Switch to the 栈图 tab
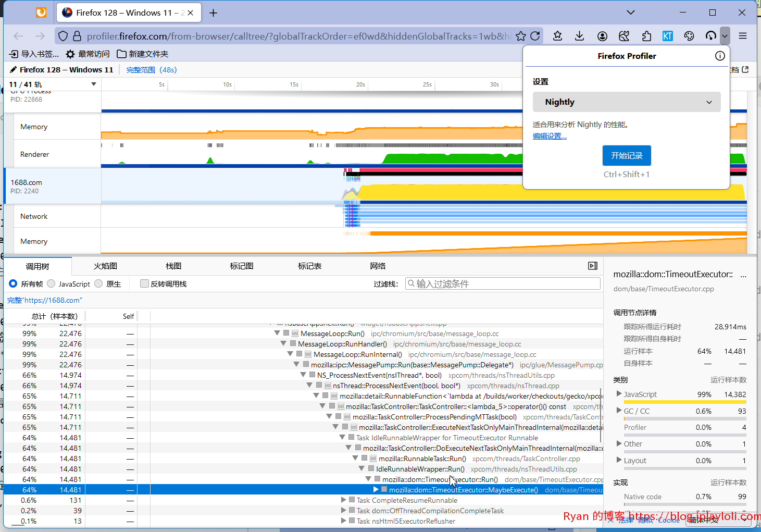This screenshot has width=761, height=532. coord(173,266)
